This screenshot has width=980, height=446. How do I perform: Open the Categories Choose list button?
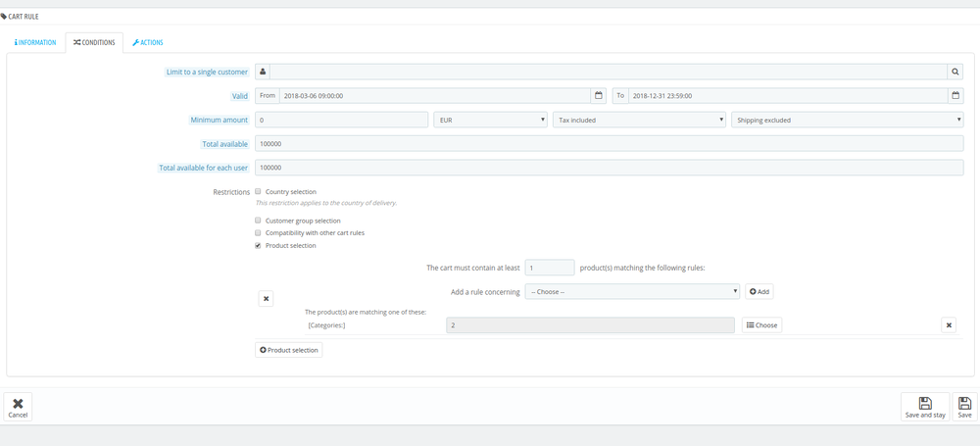761,325
